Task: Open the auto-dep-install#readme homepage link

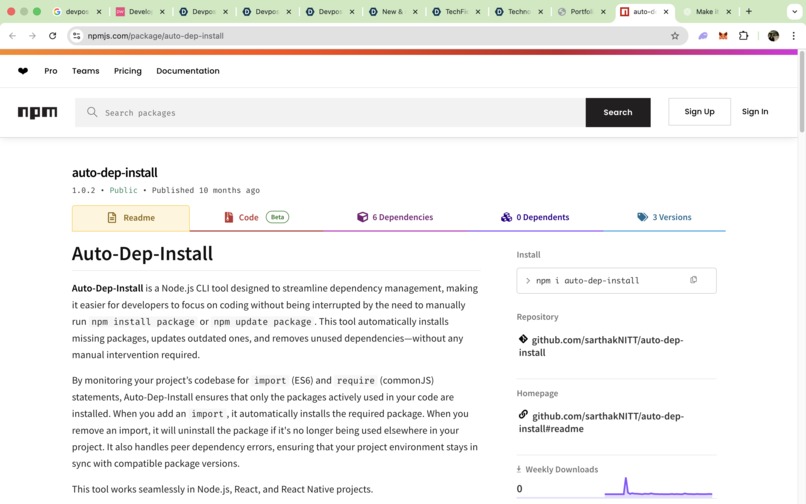Action: click(601, 422)
